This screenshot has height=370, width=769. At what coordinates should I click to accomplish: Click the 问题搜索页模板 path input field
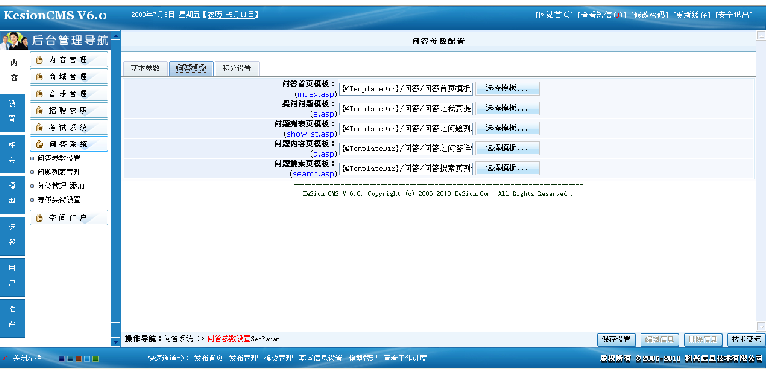pyautogui.click(x=406, y=168)
